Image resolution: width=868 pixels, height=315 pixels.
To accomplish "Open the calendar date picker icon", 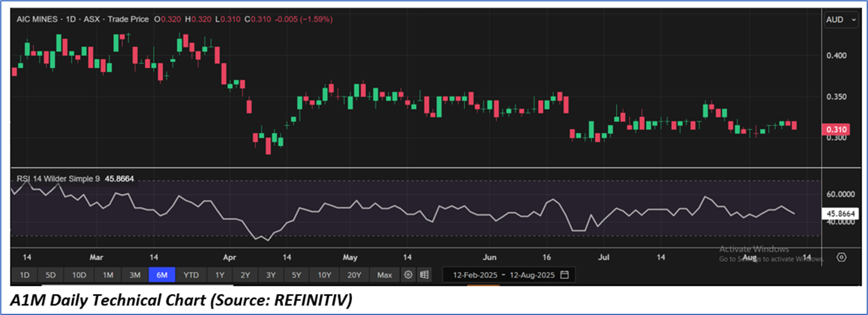I will (x=564, y=274).
